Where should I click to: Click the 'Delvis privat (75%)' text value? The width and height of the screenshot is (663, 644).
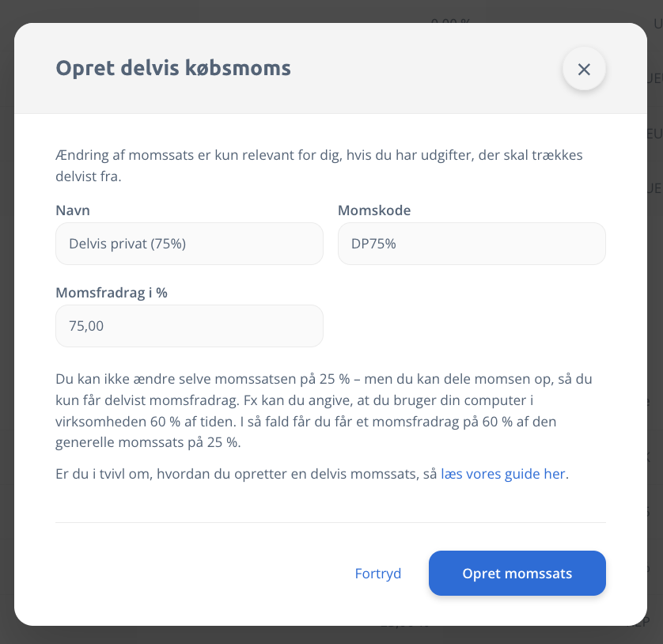(127, 244)
